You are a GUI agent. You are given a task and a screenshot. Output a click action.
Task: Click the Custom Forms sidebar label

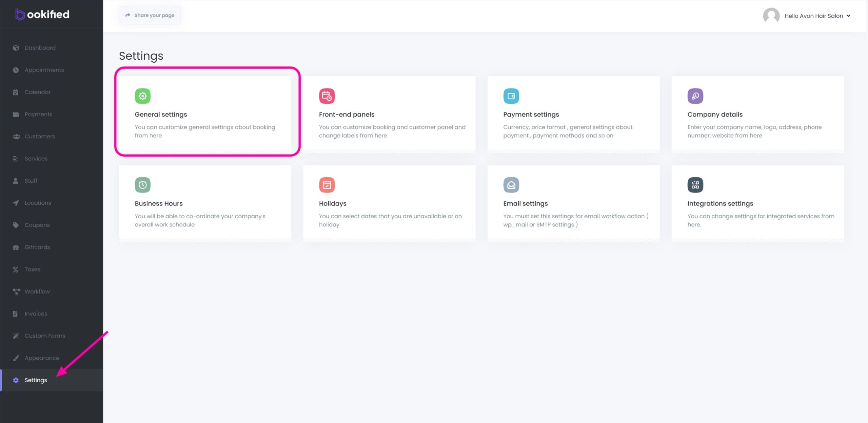point(45,336)
